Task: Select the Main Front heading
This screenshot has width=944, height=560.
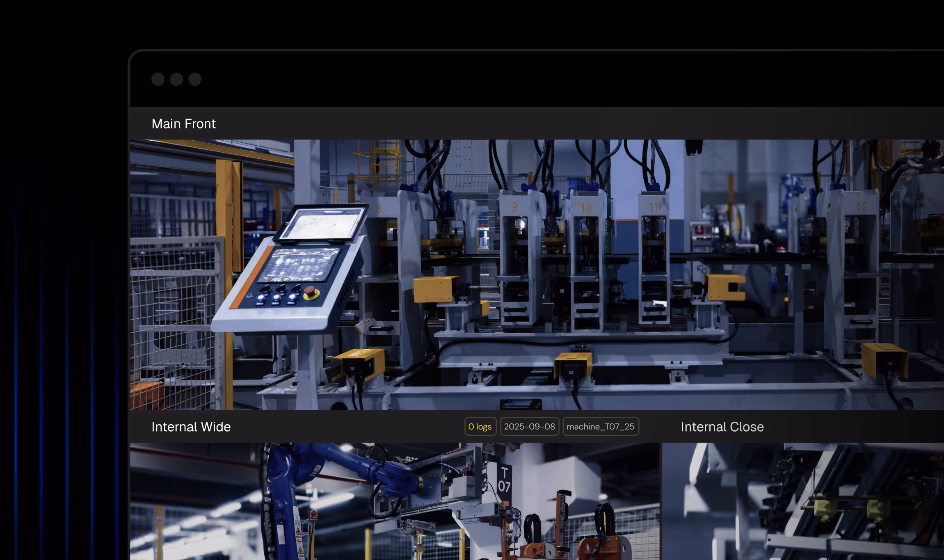Action: (183, 124)
